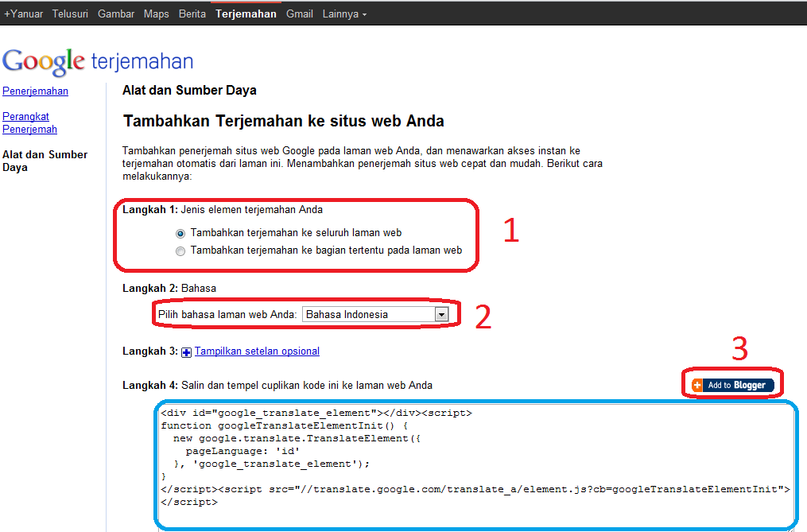
Task: Click the plus icon beside Langkah 3
Action: 186,352
